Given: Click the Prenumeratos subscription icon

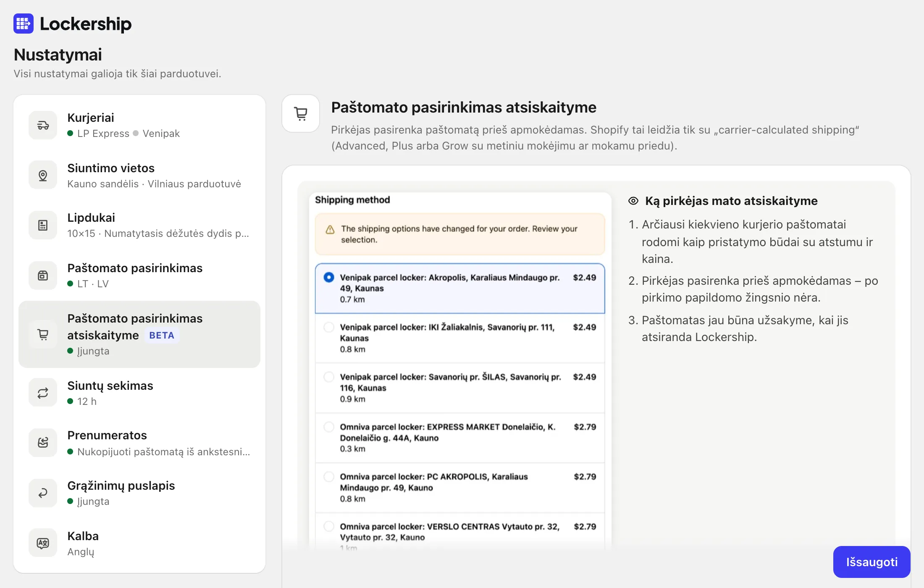Looking at the screenshot, I should [43, 443].
